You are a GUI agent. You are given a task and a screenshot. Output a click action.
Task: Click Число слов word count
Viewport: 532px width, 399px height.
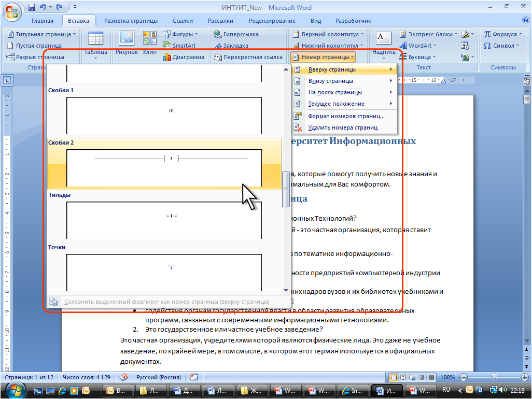(87, 377)
